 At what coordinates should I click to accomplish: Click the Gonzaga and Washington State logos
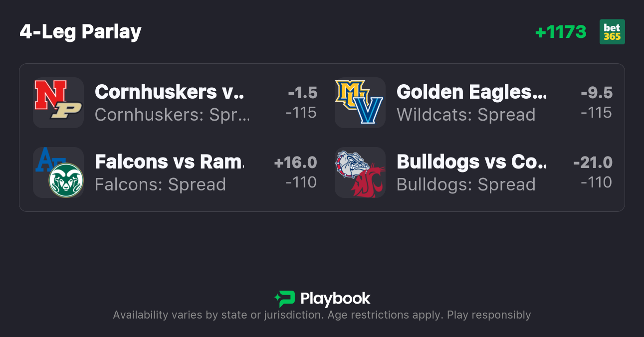tap(360, 172)
